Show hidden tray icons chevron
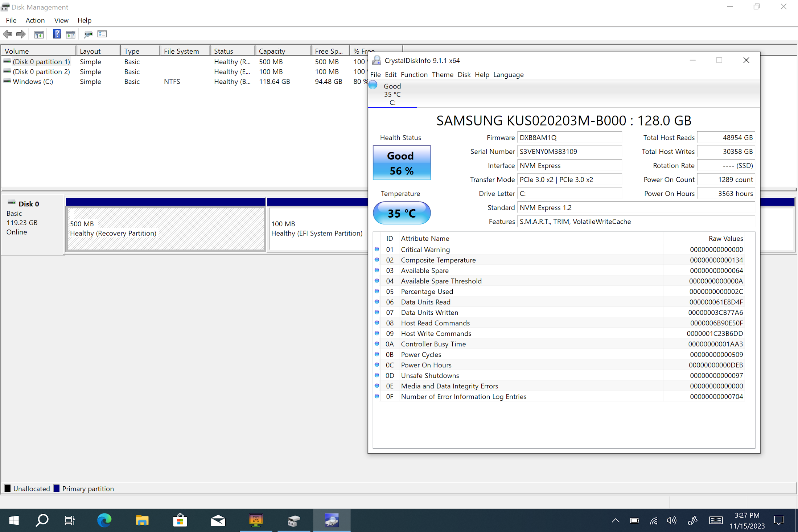This screenshot has width=798, height=532. pyautogui.click(x=616, y=521)
